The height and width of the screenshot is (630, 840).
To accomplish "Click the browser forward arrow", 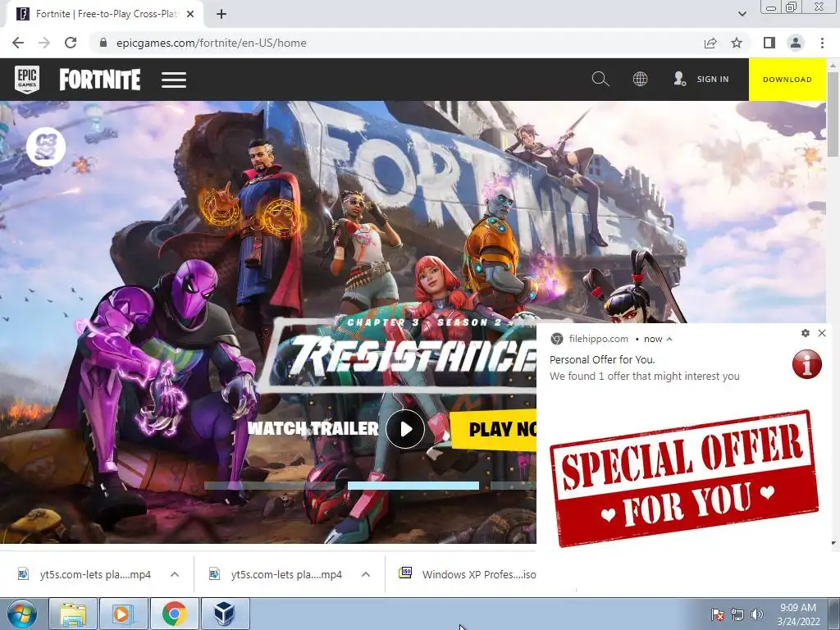I will (44, 43).
